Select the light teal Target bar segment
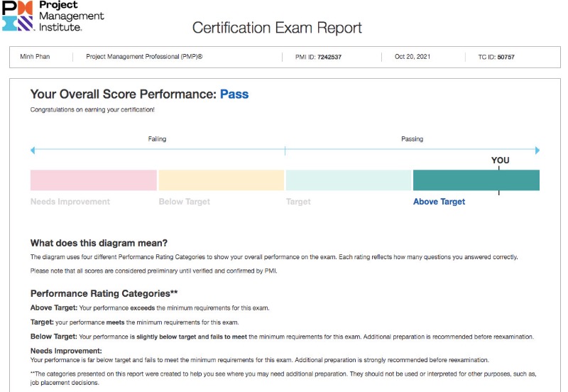 pos(349,180)
